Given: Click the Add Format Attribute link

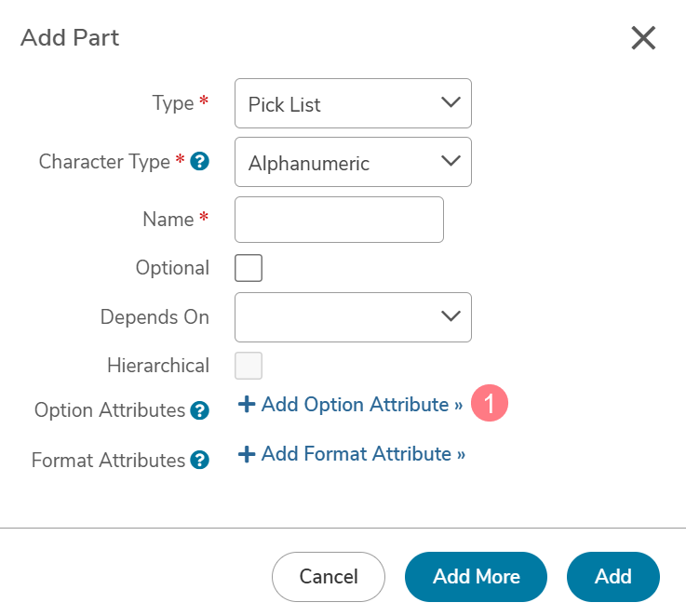Looking at the screenshot, I should 352,454.
